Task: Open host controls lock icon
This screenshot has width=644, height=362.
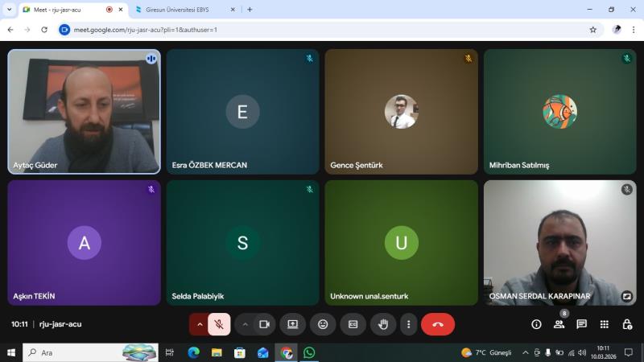Action: point(627,324)
